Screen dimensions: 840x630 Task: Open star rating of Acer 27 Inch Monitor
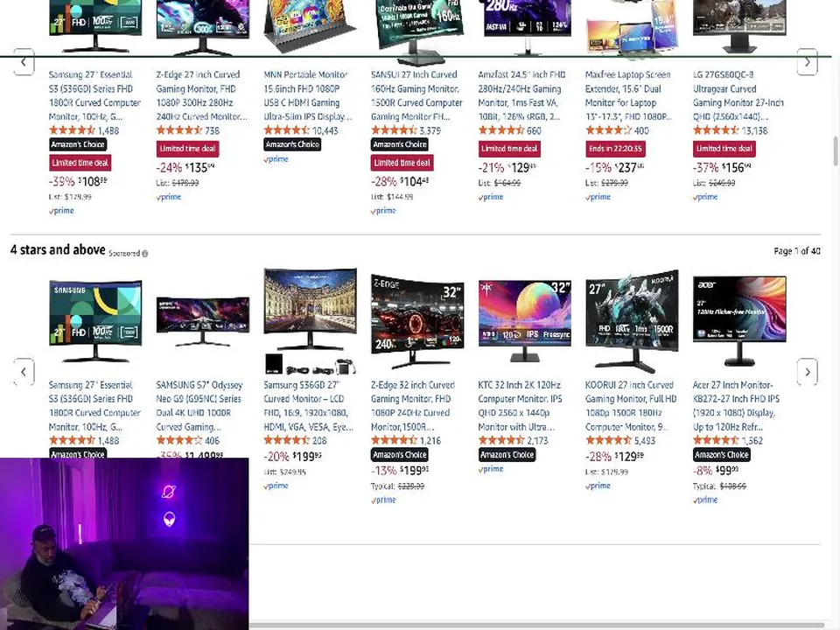[716, 440]
